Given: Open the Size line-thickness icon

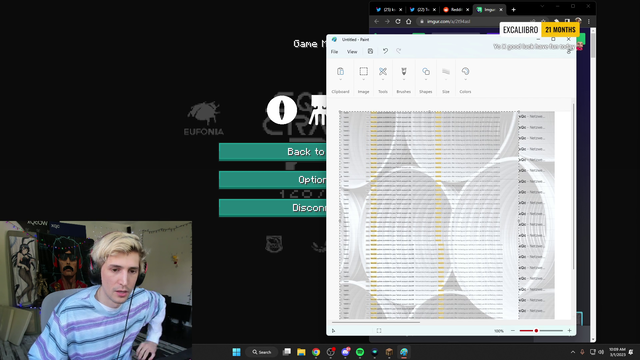Looking at the screenshot, I should (x=446, y=71).
